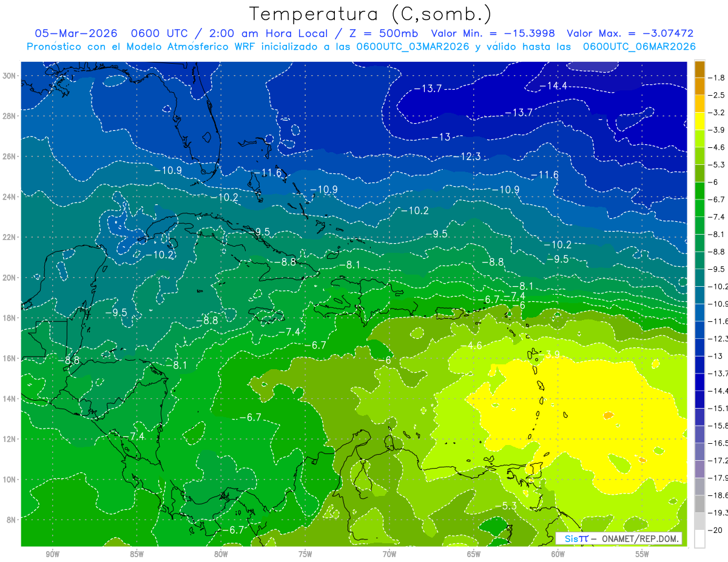Image resolution: width=728 pixels, height=562 pixels.
Task: Click the 10N latitude axis label
Action: [10, 479]
